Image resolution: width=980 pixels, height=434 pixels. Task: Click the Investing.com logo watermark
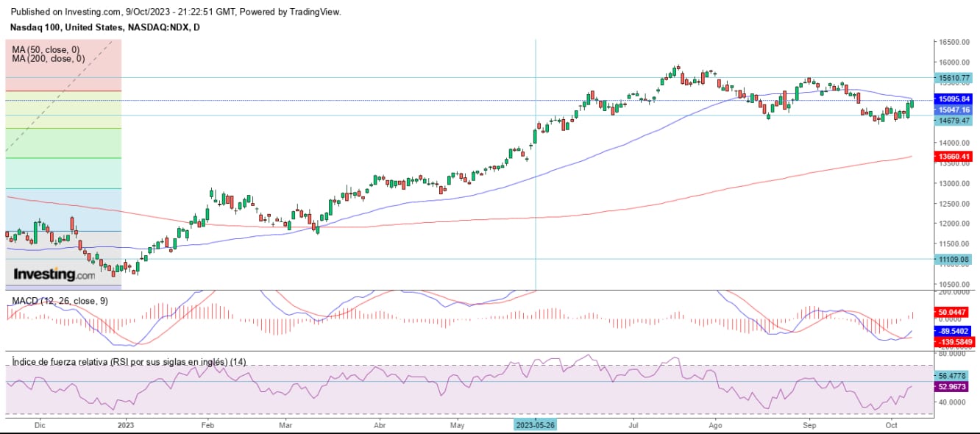pyautogui.click(x=55, y=274)
